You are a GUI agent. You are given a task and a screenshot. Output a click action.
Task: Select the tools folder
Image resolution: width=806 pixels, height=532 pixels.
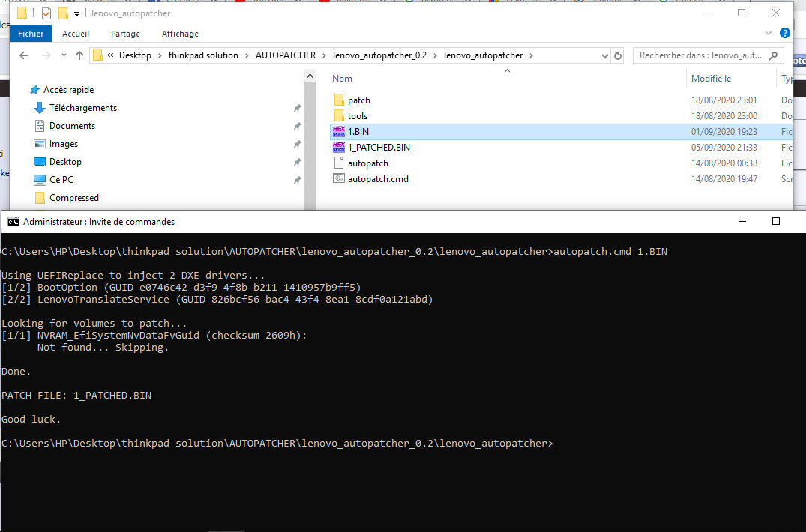coord(357,116)
